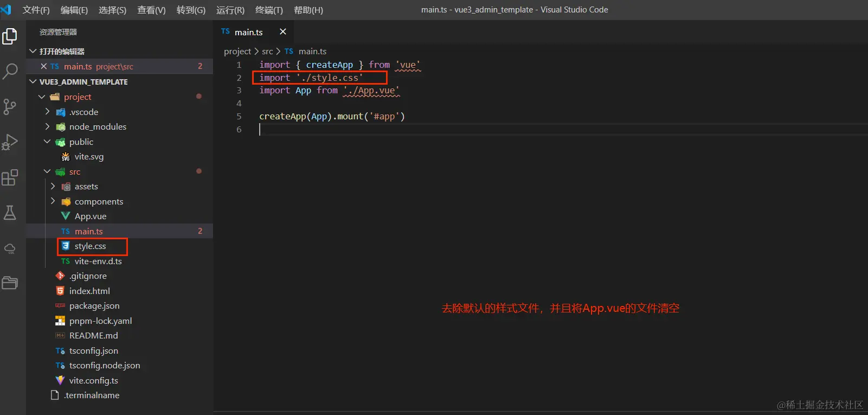
Task: Collapse the src folder
Action: pyautogui.click(x=47, y=171)
